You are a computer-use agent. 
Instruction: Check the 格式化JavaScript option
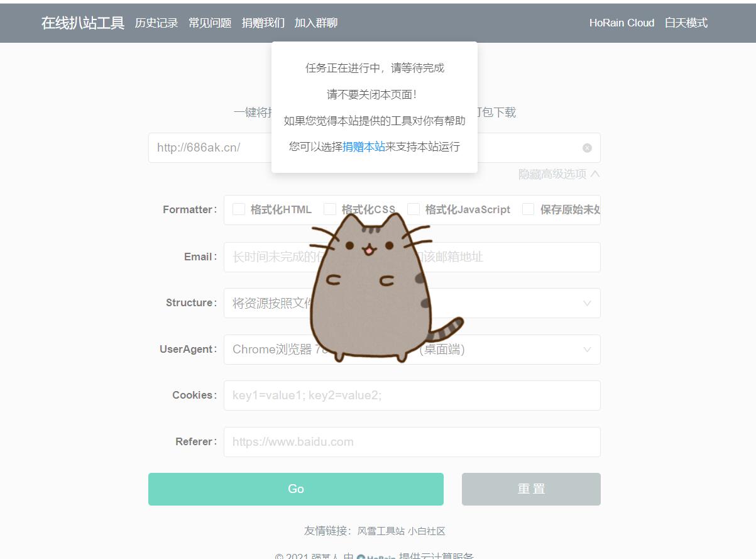click(414, 209)
